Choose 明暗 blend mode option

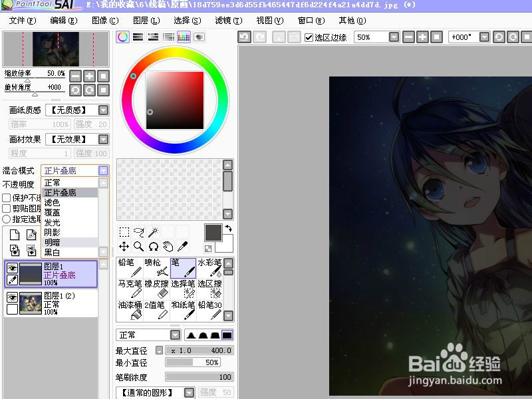(x=70, y=242)
